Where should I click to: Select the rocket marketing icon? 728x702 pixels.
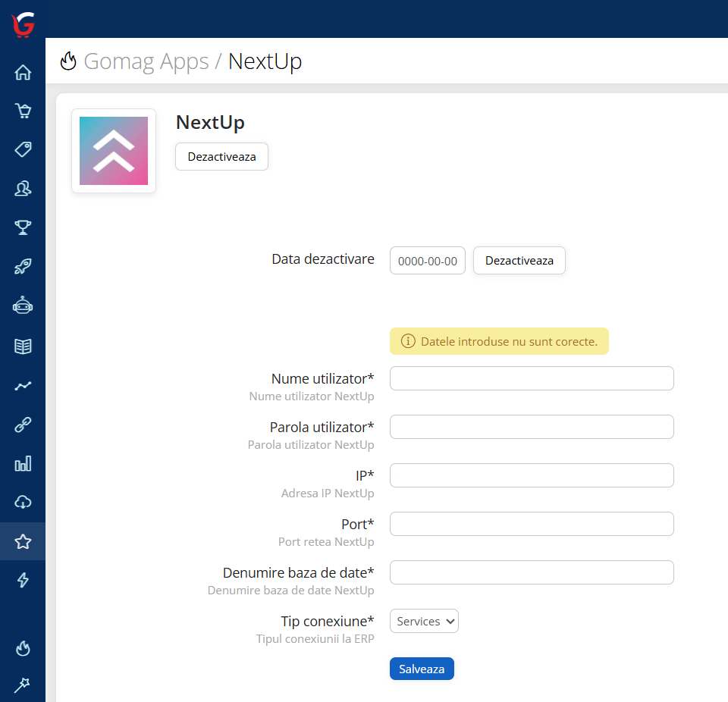pos(23,266)
